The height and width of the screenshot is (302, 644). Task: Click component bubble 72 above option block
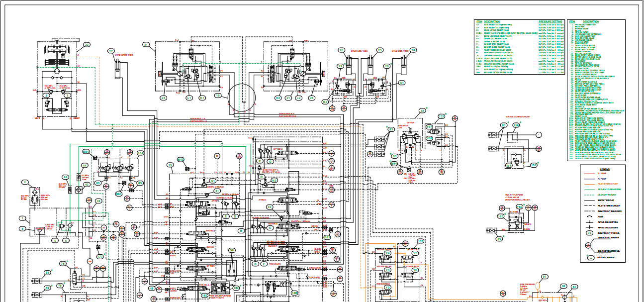point(422,111)
